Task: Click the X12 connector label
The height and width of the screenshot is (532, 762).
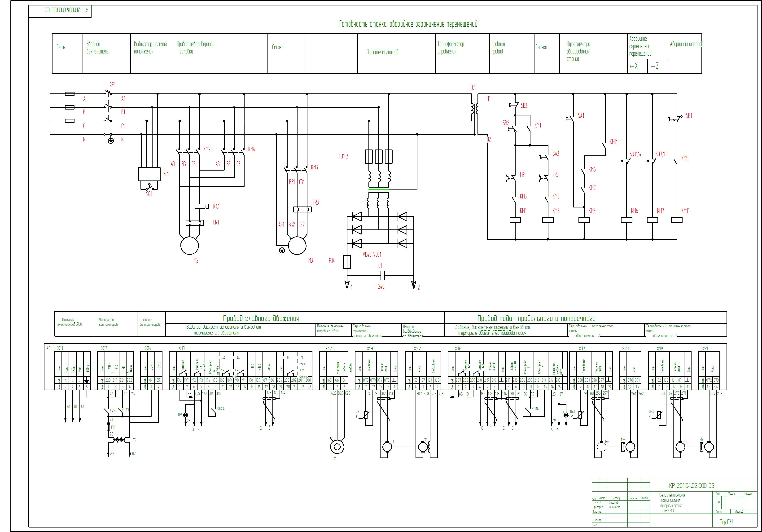Action: (x=328, y=348)
